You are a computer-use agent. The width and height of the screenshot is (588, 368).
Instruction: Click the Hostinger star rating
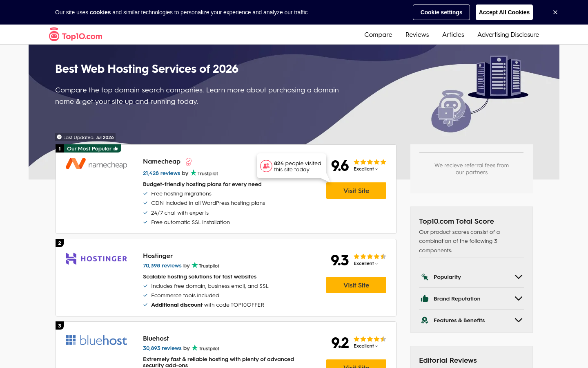click(x=370, y=256)
